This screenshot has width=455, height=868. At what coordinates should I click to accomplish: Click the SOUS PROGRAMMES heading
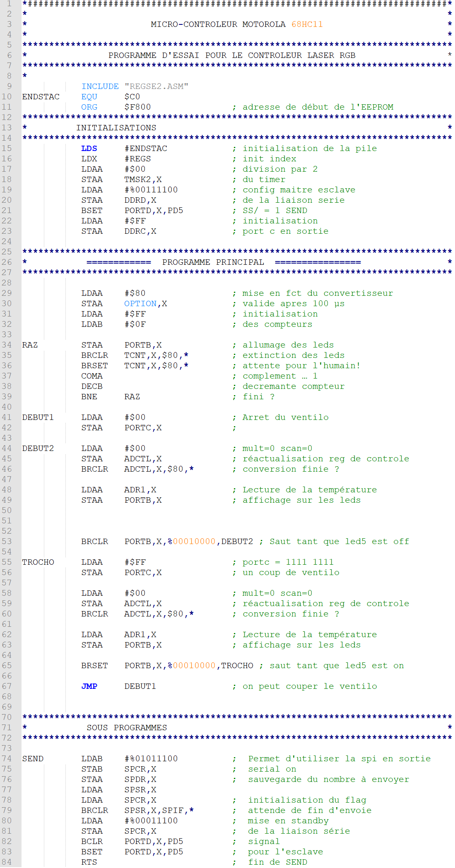click(127, 728)
